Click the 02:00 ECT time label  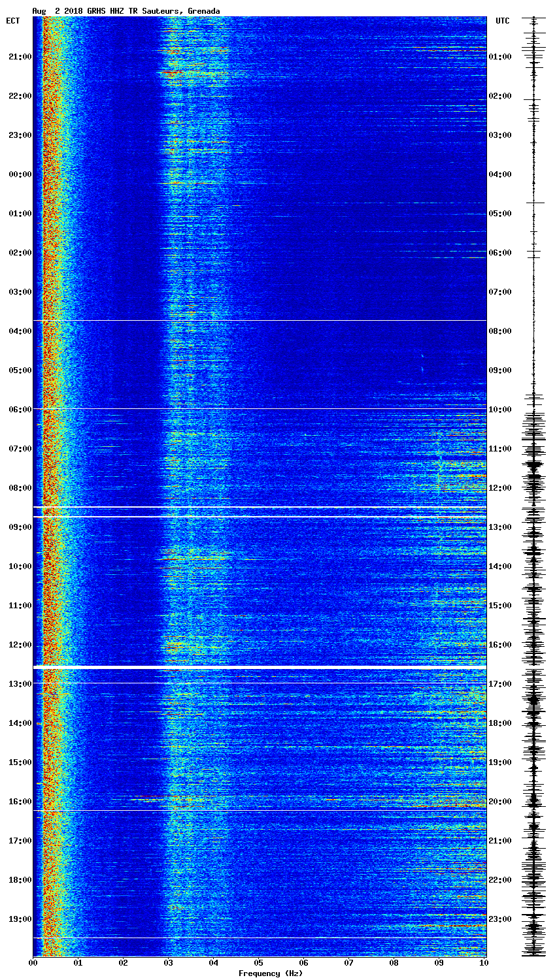coord(20,253)
